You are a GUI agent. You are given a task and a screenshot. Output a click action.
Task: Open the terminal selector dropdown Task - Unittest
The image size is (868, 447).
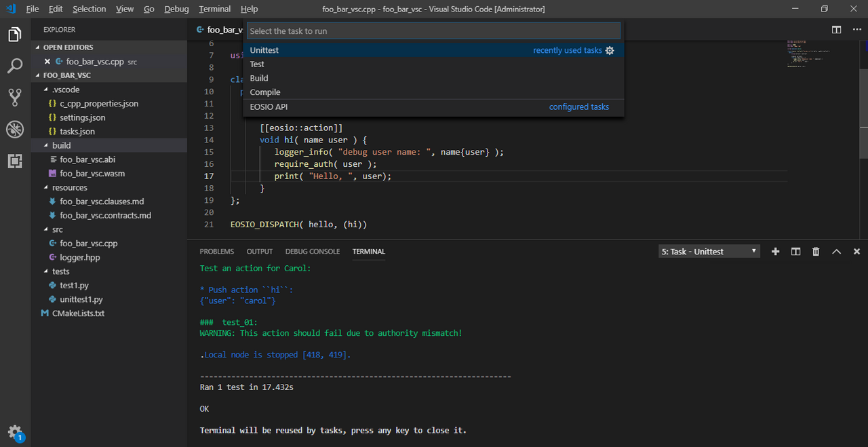709,252
